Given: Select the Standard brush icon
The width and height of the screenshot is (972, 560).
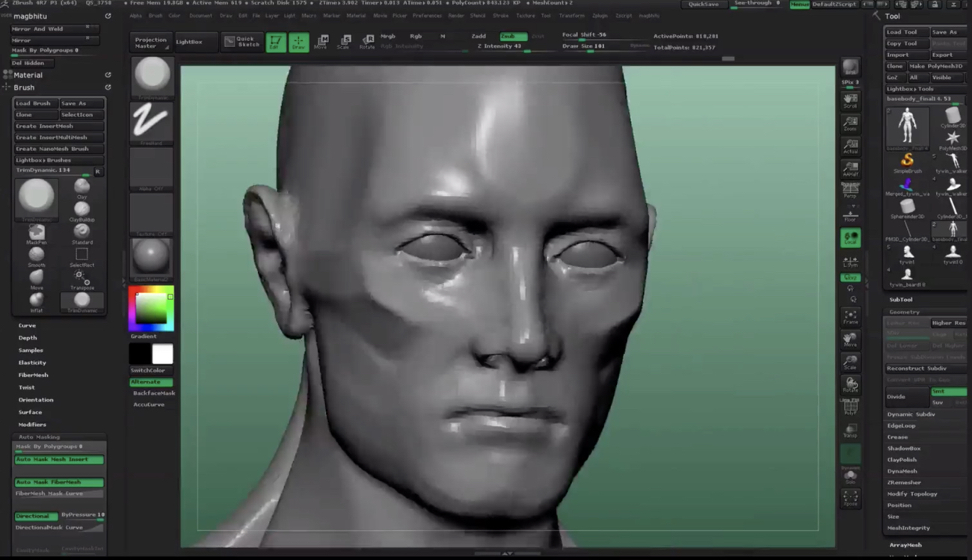Looking at the screenshot, I should tap(81, 233).
